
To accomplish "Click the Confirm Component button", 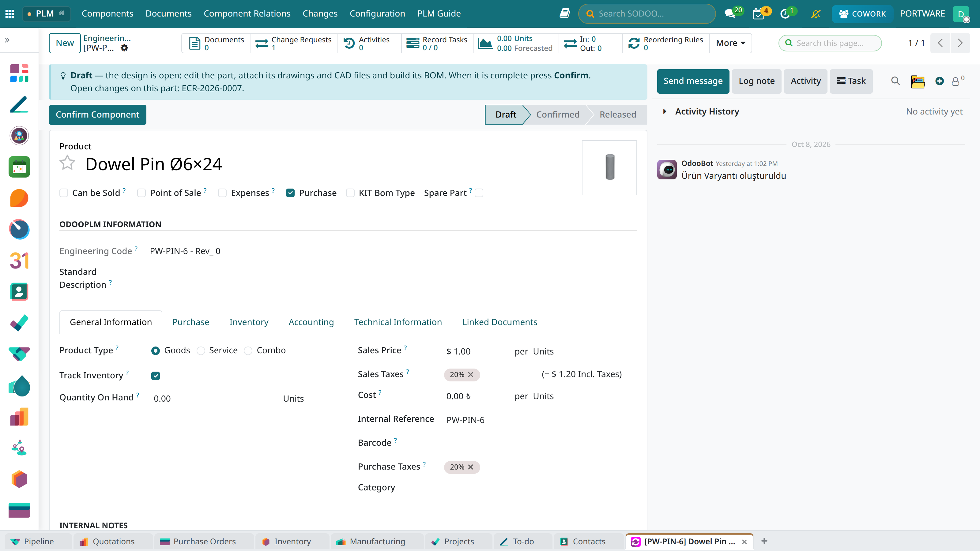I will coord(97,114).
